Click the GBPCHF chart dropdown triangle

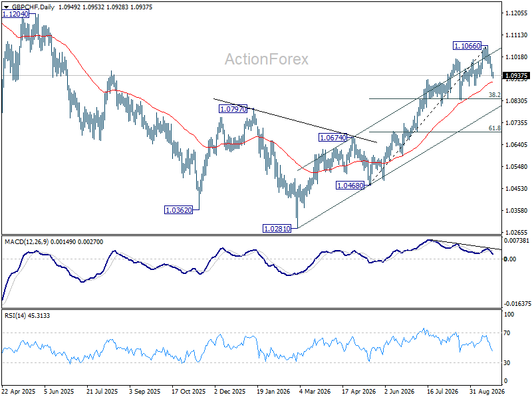[6, 7]
